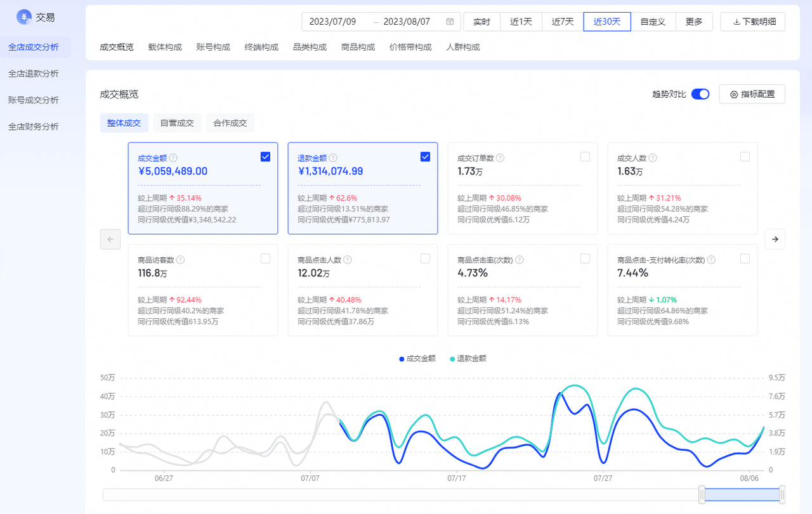Check the 成交人数 metric checkbox
Viewport: 812px width, 514px height.
[745, 157]
